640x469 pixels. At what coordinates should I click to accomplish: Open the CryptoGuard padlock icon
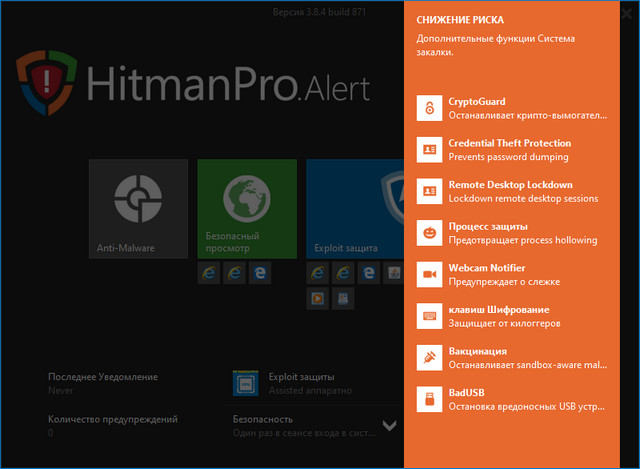pos(429,108)
